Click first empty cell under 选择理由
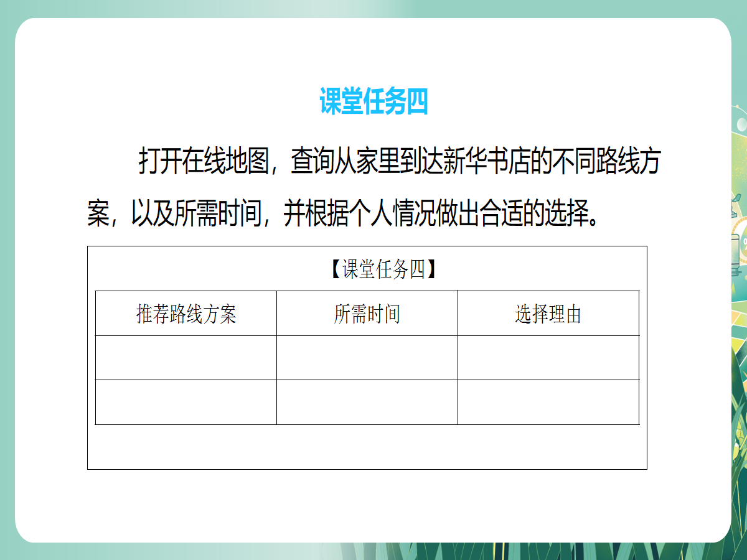Viewport: 747px width, 560px height. coord(548,358)
